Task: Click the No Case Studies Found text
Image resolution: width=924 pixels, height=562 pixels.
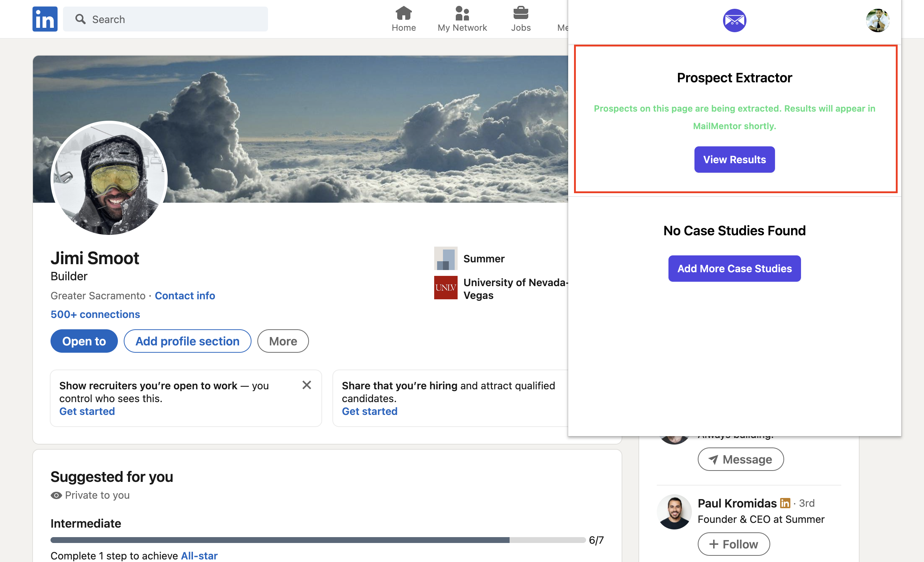Action: coord(734,231)
